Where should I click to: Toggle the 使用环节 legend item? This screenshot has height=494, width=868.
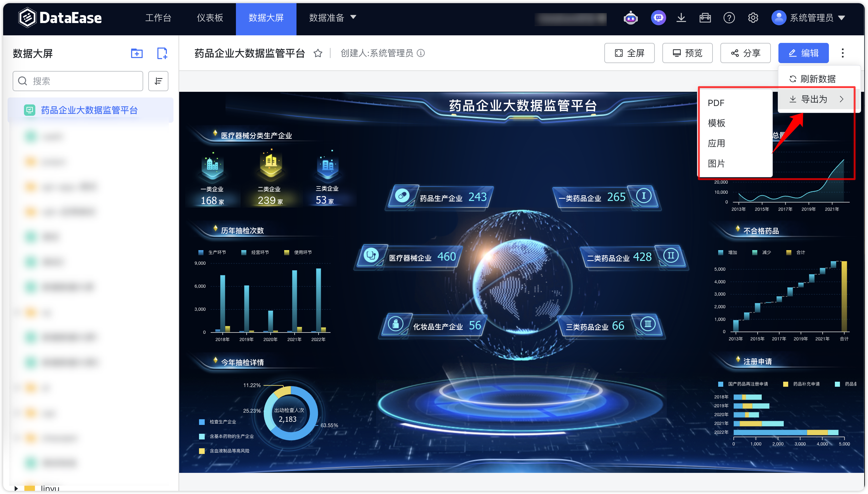pyautogui.click(x=298, y=252)
